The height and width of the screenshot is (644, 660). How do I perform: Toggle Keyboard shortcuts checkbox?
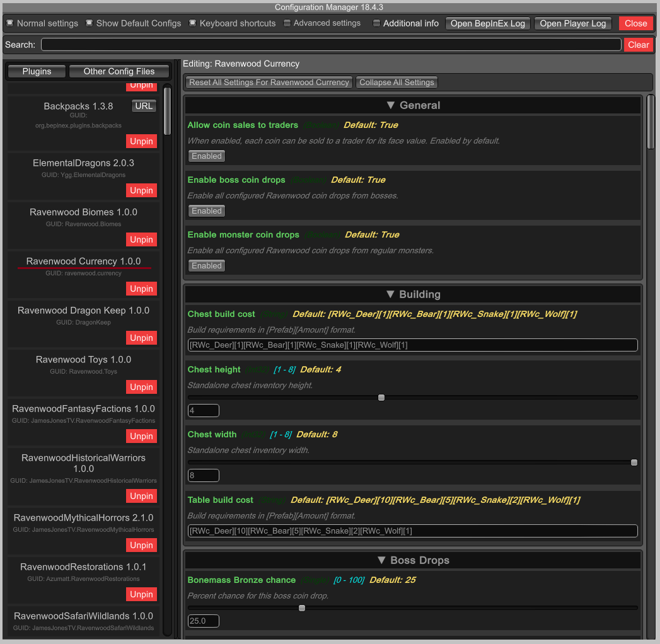coord(192,23)
